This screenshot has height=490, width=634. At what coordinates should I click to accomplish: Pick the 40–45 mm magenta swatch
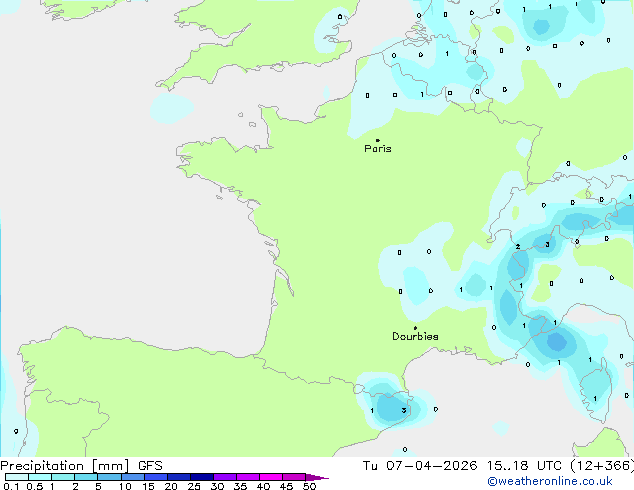click(x=271, y=477)
